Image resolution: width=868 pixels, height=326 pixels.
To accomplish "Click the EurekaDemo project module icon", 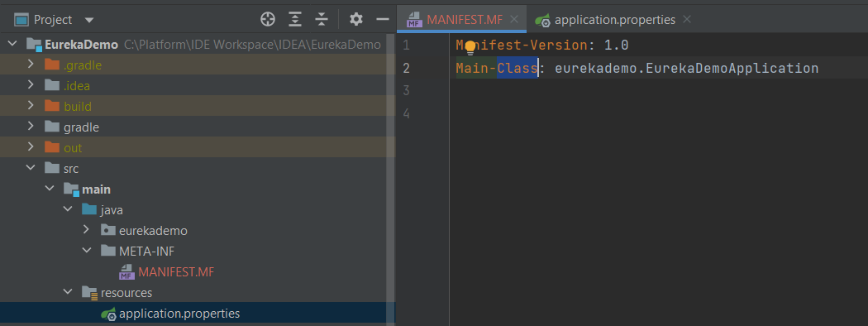I will pyautogui.click(x=35, y=45).
